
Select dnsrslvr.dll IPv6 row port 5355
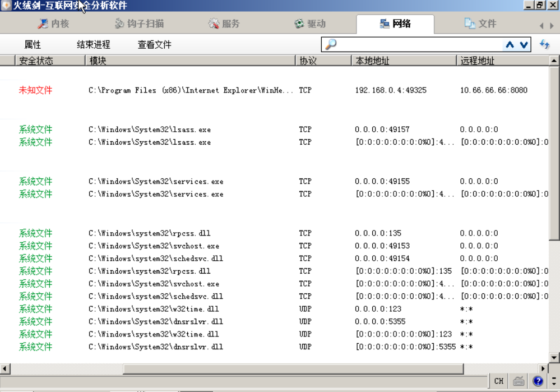coord(274,347)
